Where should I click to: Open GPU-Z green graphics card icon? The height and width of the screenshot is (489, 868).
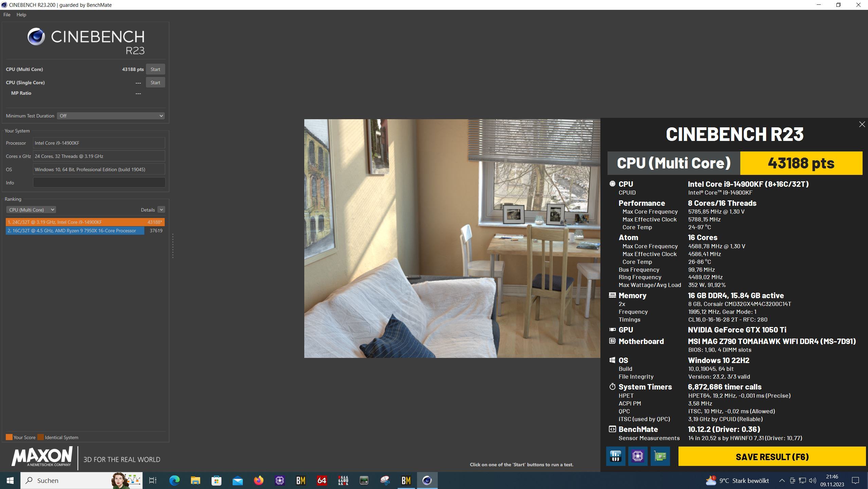point(660,456)
